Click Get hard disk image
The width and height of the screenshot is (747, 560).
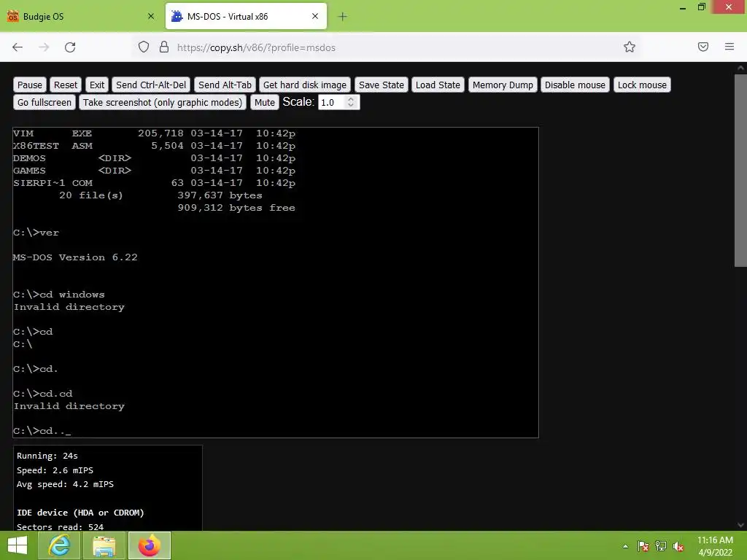pos(305,85)
